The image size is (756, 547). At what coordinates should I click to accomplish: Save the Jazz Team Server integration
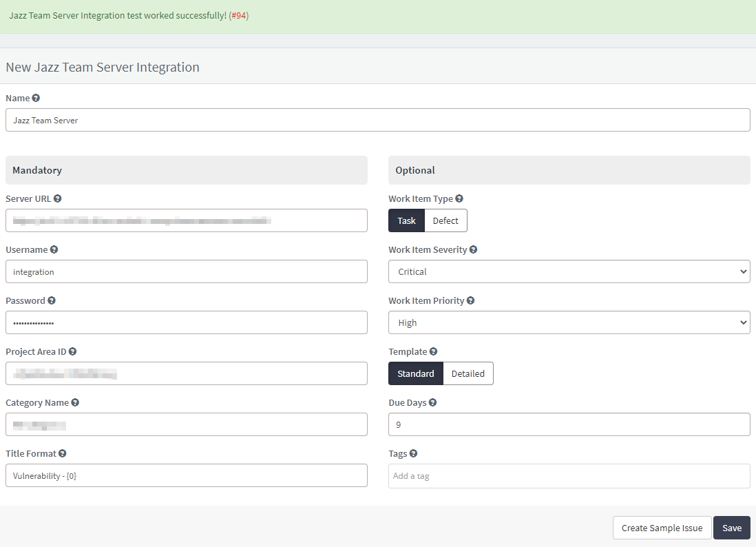point(731,528)
